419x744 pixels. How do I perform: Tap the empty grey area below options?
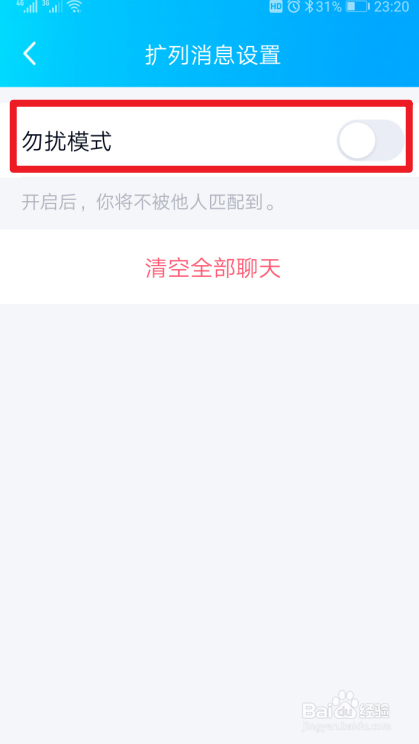pyautogui.click(x=209, y=474)
